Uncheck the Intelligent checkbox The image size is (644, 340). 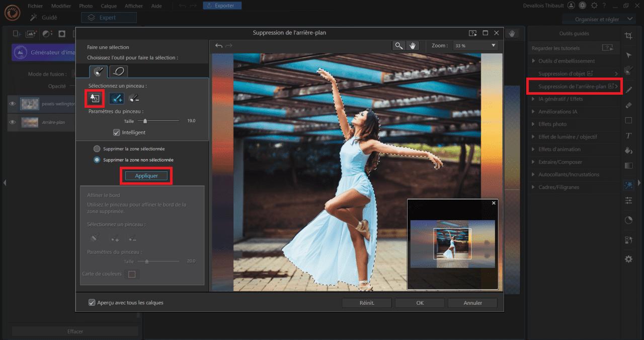tap(117, 132)
